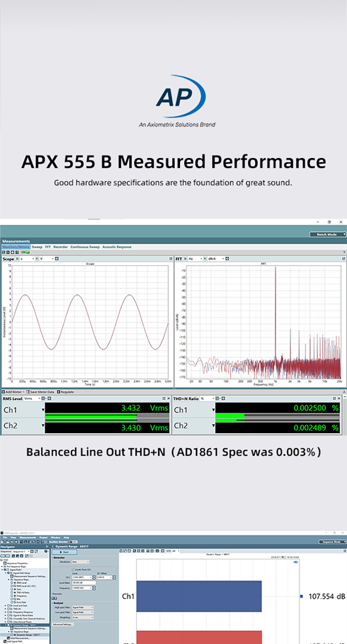Expand Ch1 RMS Level options arrow

(43, 410)
